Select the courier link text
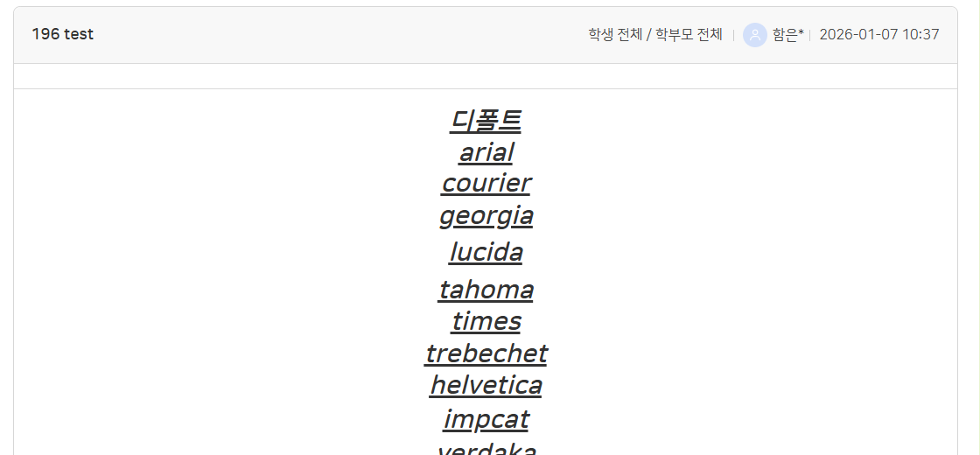Screen dimensions: 980x455 486,184
